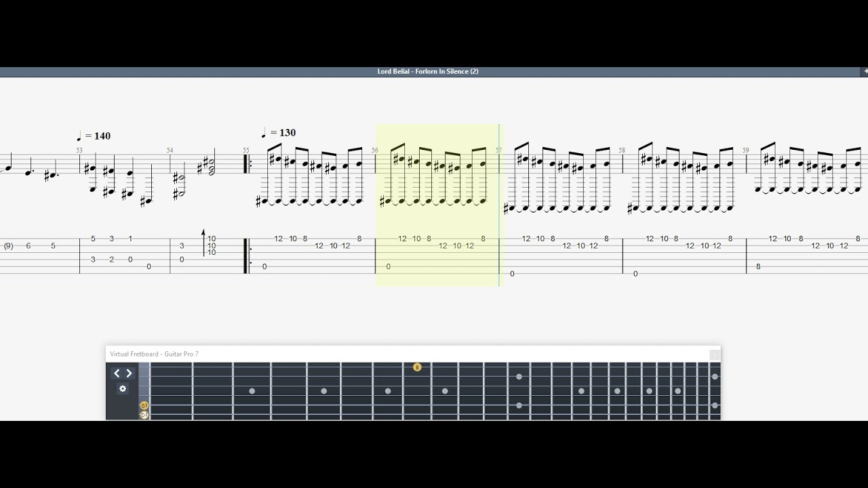The width and height of the screenshot is (868, 488).
Task: Click the low 8 fret note in measure 59
Action: [758, 266]
